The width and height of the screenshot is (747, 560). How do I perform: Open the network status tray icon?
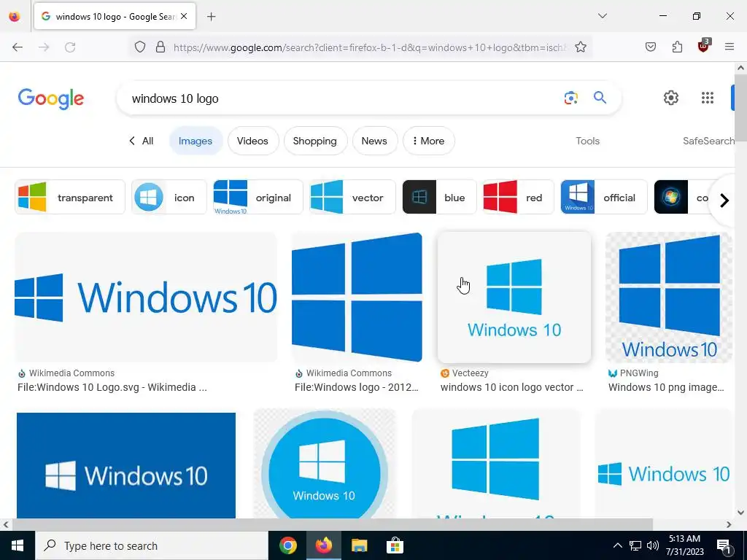pyautogui.click(x=635, y=545)
